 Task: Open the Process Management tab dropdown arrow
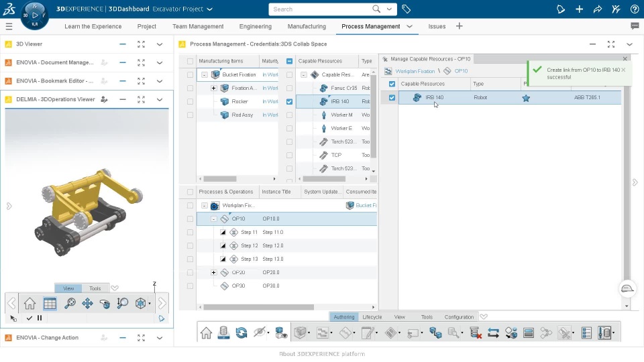point(409,26)
